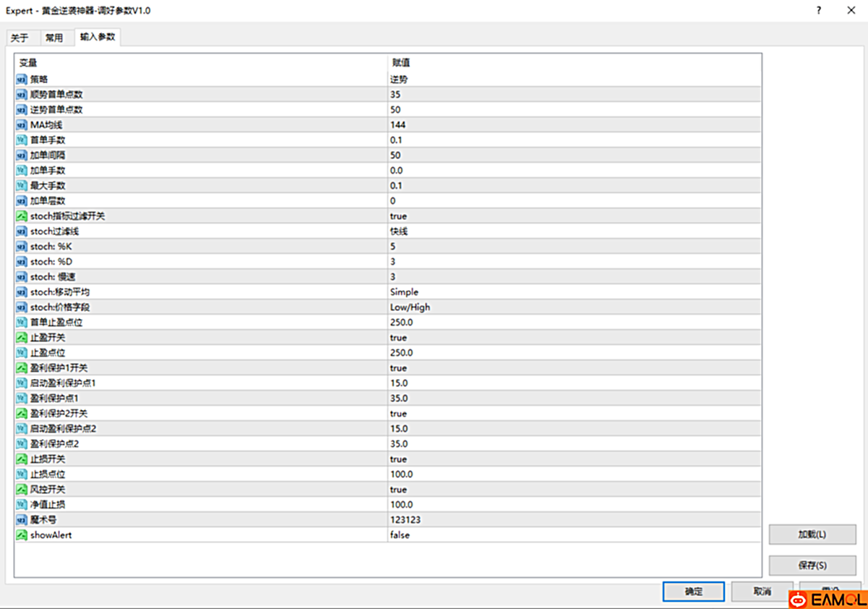Click the 止损点位 value field 100.0
Viewport: 868px width, 609px height.
click(401, 474)
